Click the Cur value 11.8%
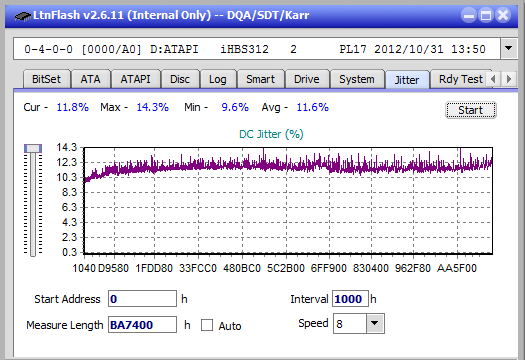Screen dimensions: 525x360 [72, 107]
